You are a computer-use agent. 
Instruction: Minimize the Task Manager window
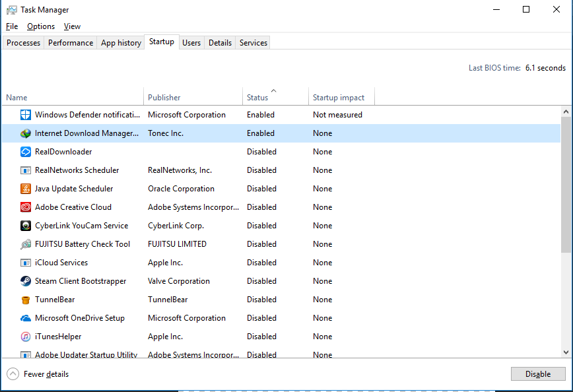click(496, 9)
